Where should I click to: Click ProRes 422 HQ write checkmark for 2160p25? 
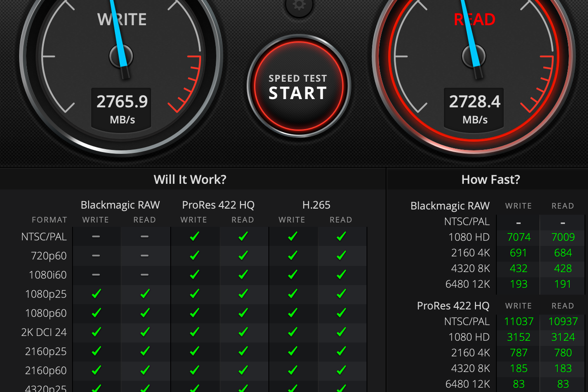pos(195,351)
